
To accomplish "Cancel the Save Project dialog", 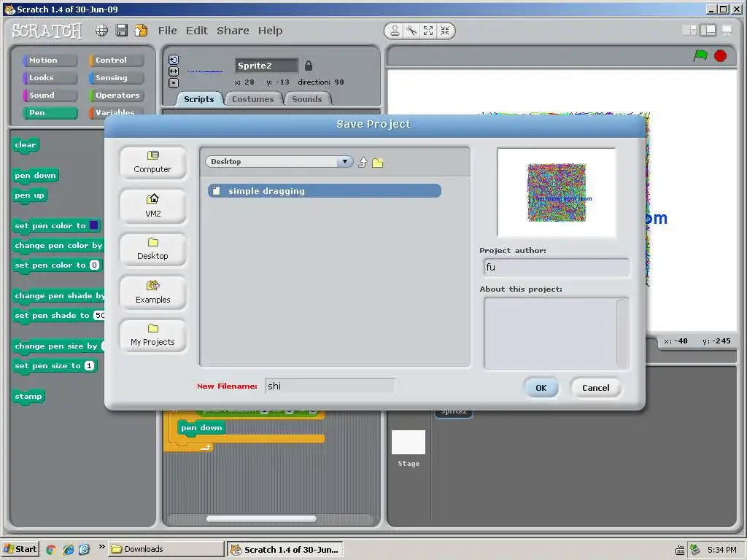I will tap(595, 388).
